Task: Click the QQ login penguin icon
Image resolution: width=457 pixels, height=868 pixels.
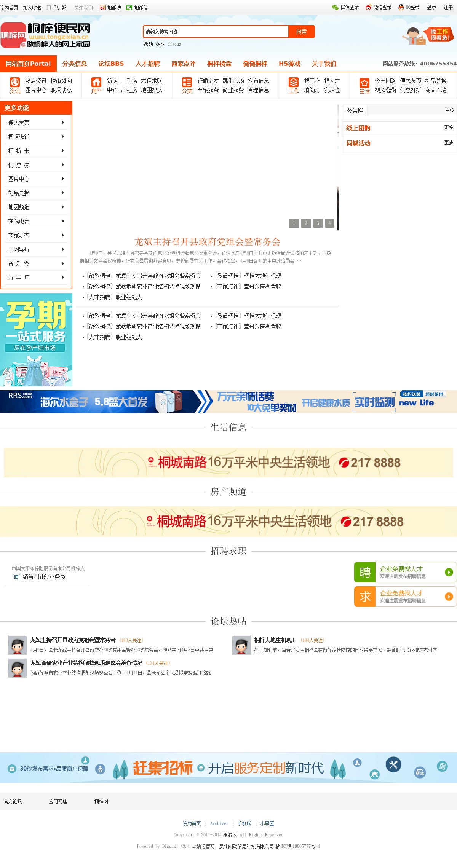Action: click(401, 7)
